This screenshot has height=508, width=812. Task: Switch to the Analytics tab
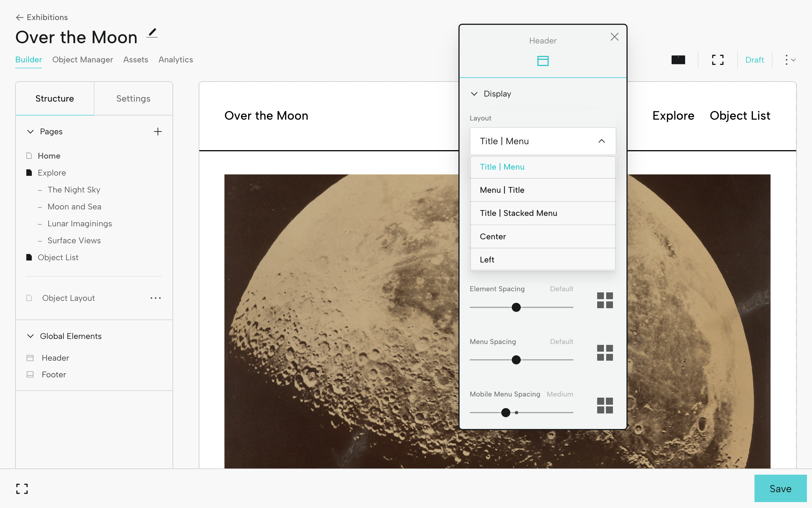click(x=176, y=60)
